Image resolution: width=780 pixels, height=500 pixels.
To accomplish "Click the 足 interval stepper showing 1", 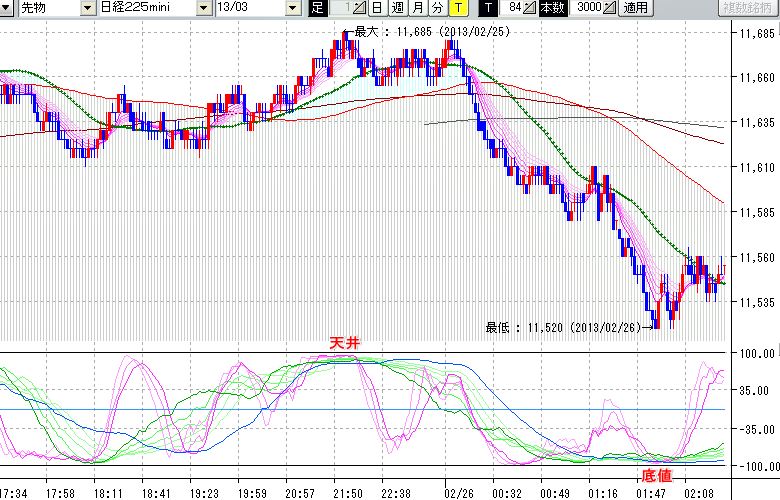I will pyautogui.click(x=360, y=9).
